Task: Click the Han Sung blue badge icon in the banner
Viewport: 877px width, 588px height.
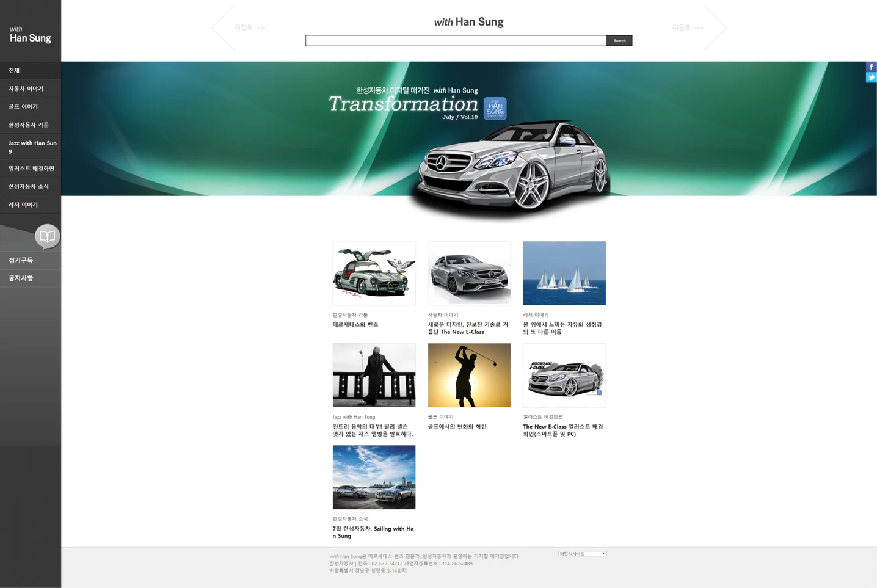Action: (495, 109)
